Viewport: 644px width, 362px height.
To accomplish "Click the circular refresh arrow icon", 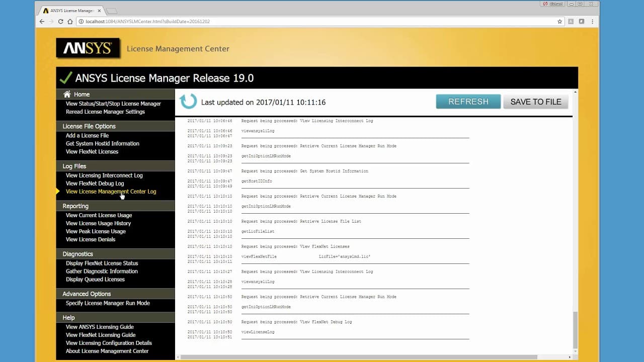I will [189, 101].
